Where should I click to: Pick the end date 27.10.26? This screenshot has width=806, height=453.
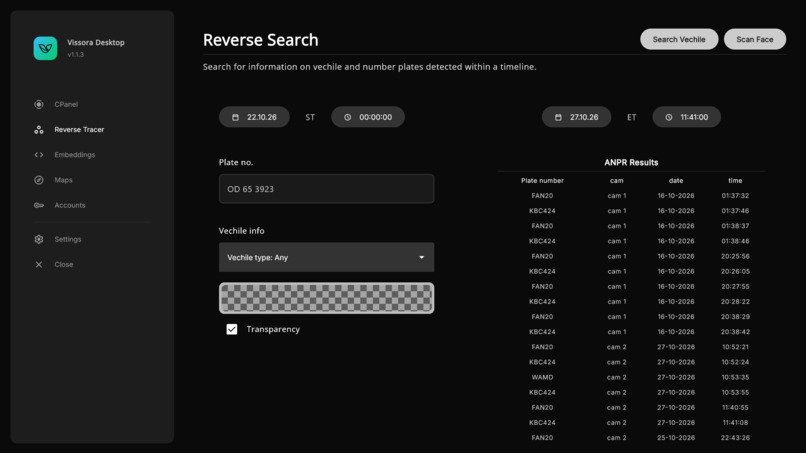pyautogui.click(x=576, y=117)
